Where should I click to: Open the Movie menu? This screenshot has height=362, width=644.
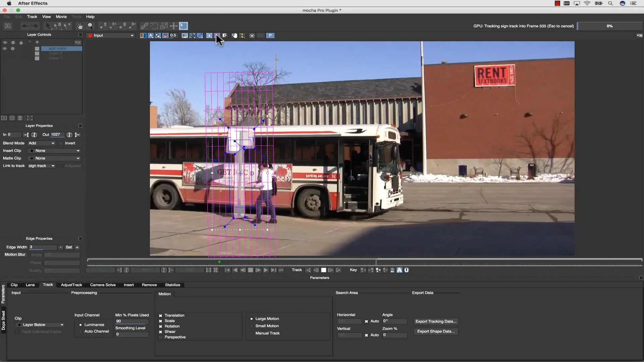pos(61,16)
